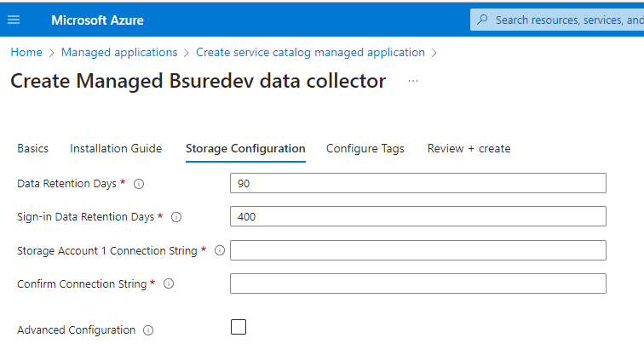Go to the Configure Tags tab
The width and height of the screenshot is (644, 355).
click(365, 148)
